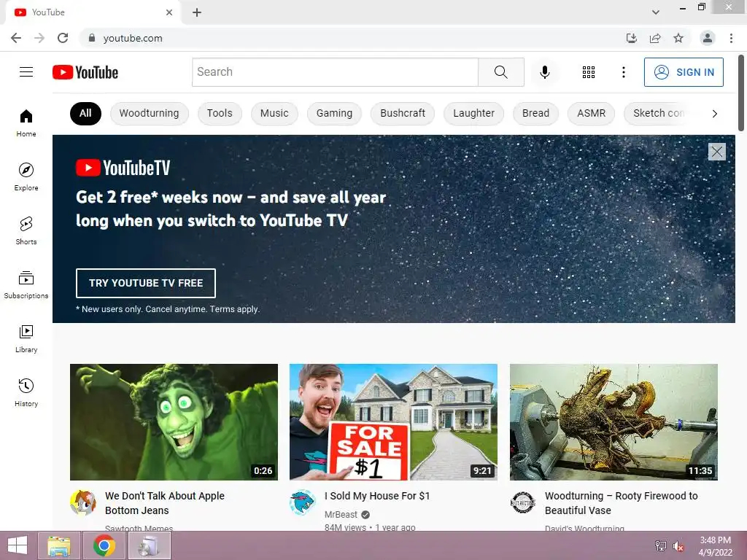Click TRY YOUTUBE TV FREE button
Image resolution: width=747 pixels, height=560 pixels.
coord(146,283)
